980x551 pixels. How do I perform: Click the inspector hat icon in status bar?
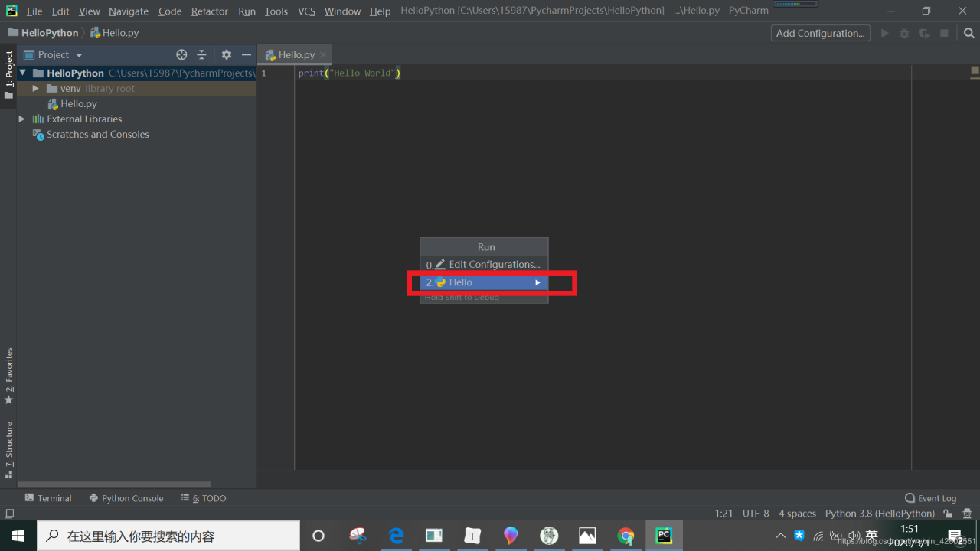(968, 514)
